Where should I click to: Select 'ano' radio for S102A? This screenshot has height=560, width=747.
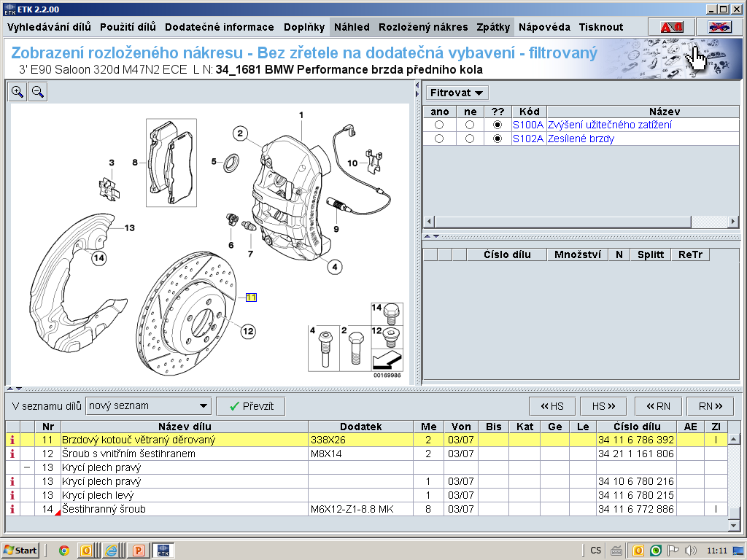coord(439,139)
